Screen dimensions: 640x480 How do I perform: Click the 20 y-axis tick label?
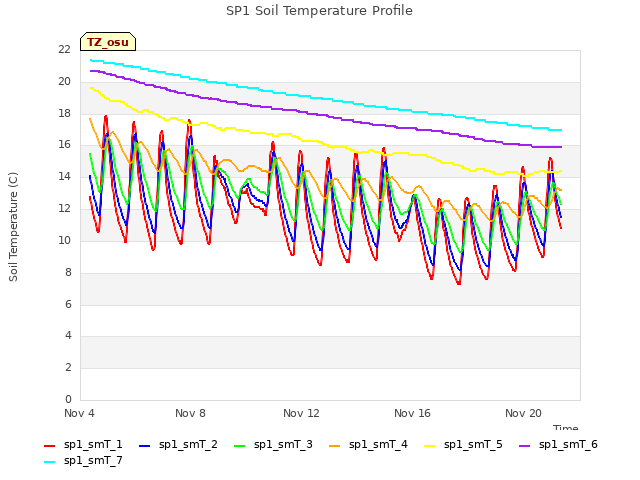coord(65,81)
